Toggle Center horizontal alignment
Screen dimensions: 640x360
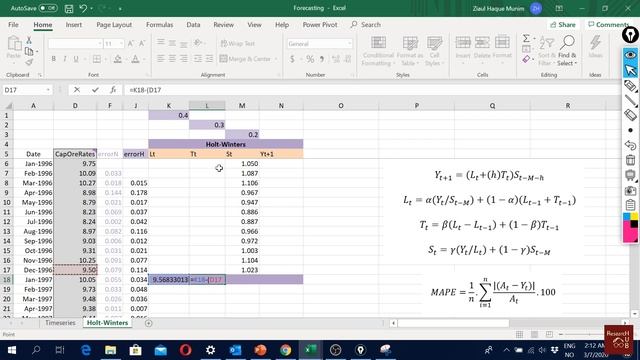[172, 59]
